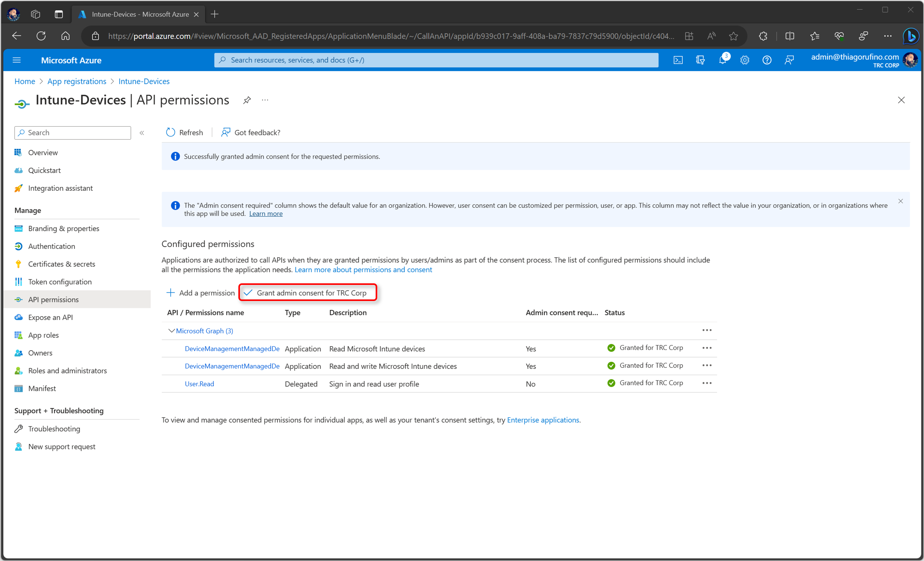The width and height of the screenshot is (924, 561).
Task: Open Learn more about permissions and consent
Action: pyautogui.click(x=363, y=270)
